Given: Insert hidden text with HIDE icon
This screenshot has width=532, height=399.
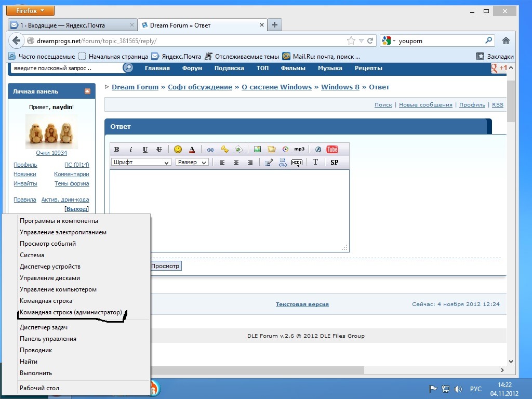Looking at the screenshot, I should (x=297, y=163).
